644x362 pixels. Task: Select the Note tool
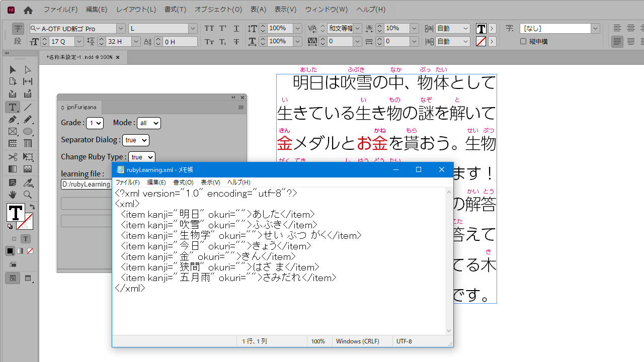(x=13, y=183)
